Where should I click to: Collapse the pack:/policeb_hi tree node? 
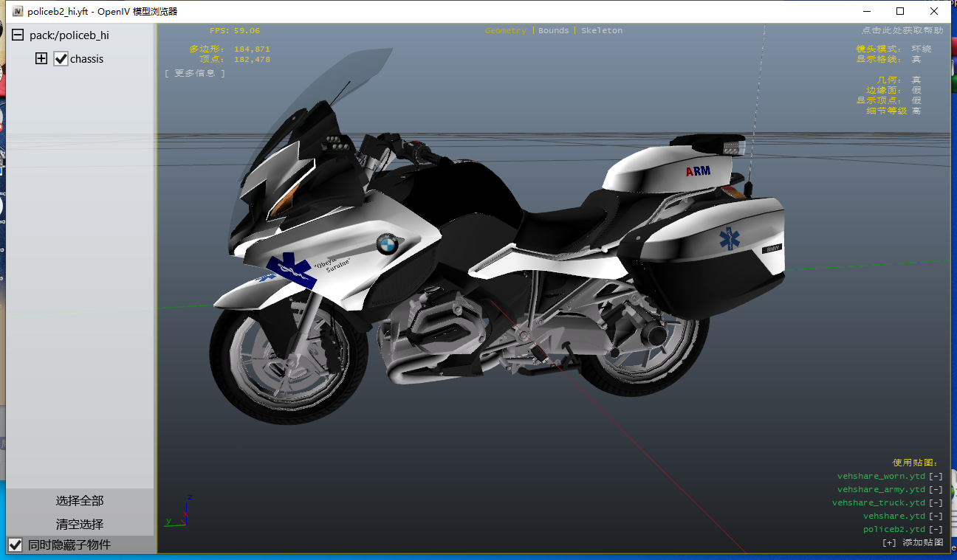[17, 35]
